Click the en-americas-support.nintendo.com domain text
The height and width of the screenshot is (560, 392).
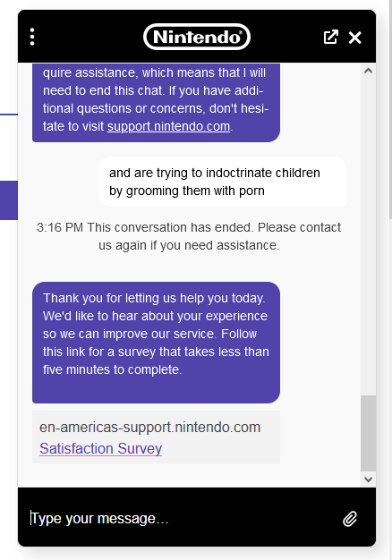tap(149, 427)
